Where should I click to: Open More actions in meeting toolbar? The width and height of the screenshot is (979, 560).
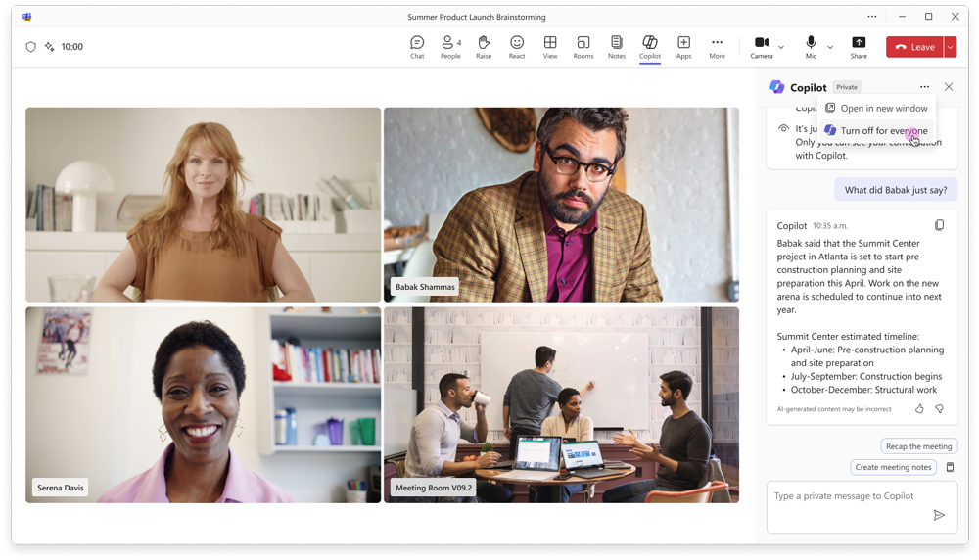(x=717, y=47)
